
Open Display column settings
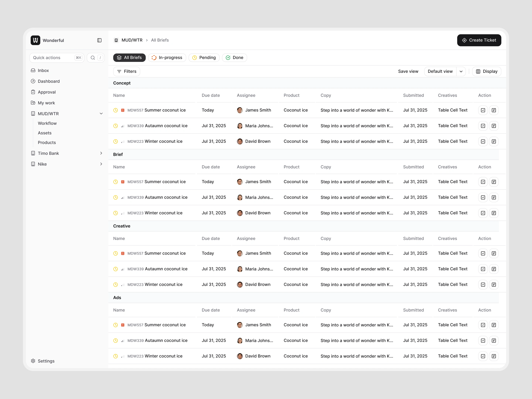486,71
